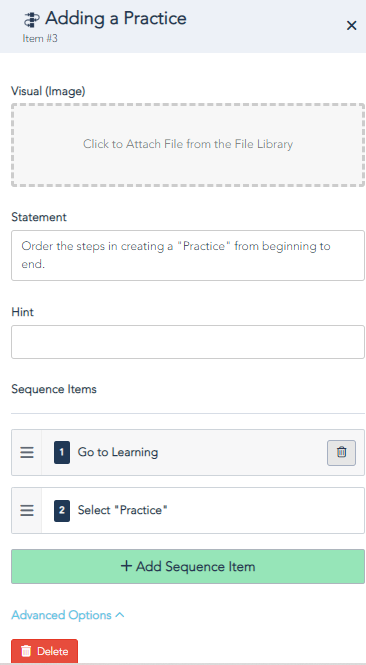This screenshot has height=665, width=366.
Task: Click the number 2 badge
Action: click(x=62, y=510)
